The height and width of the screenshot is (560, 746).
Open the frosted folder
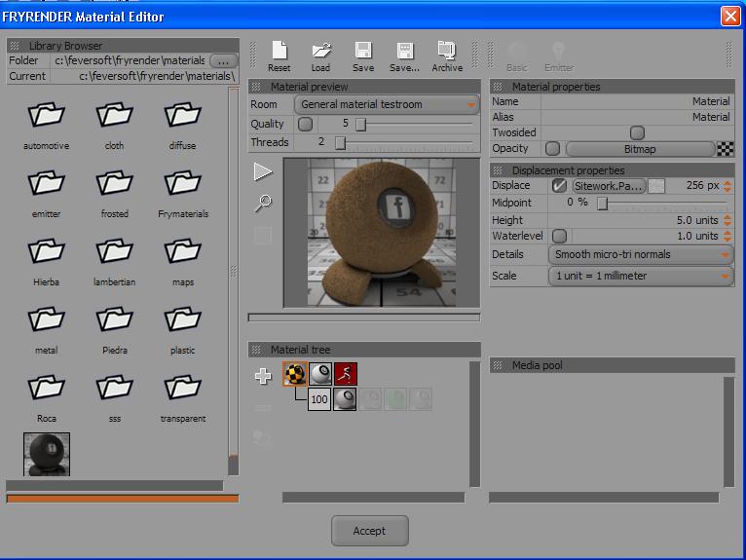(x=114, y=193)
